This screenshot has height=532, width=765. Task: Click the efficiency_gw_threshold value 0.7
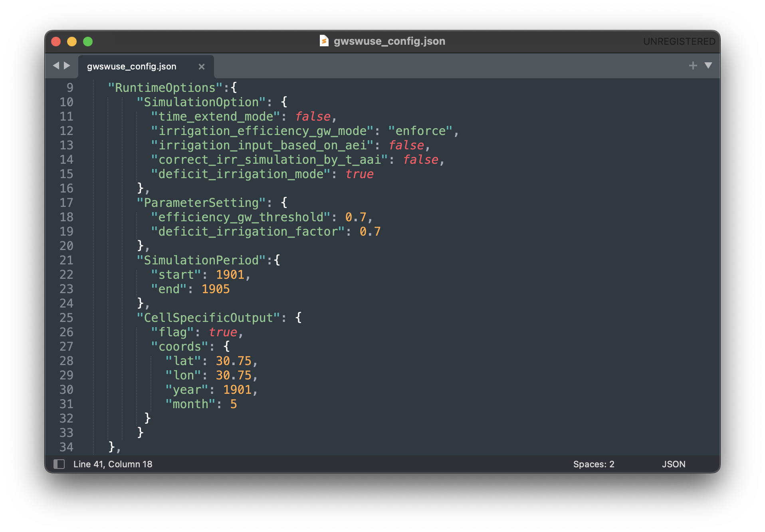(x=355, y=217)
